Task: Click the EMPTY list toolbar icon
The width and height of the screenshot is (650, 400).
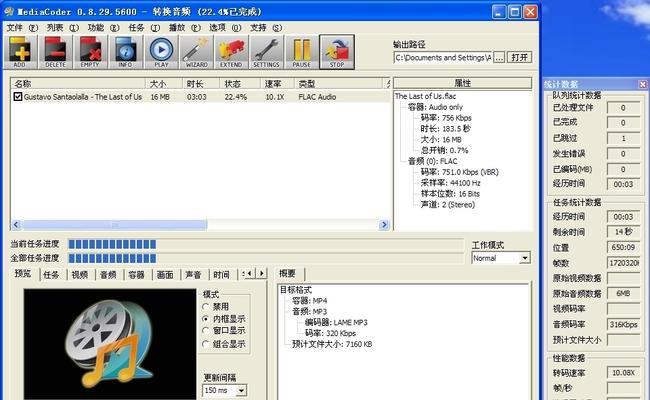Action: pyautogui.click(x=90, y=52)
